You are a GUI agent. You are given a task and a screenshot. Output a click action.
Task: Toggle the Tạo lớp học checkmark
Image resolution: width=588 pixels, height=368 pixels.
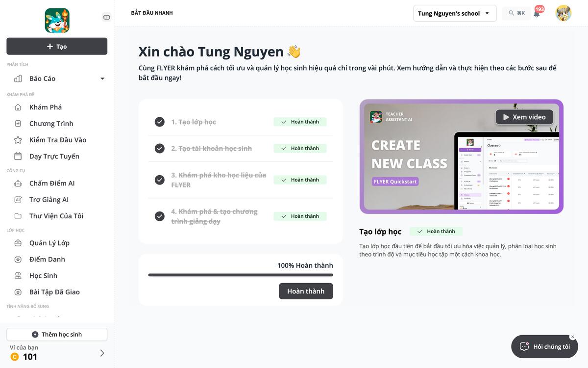click(x=159, y=122)
